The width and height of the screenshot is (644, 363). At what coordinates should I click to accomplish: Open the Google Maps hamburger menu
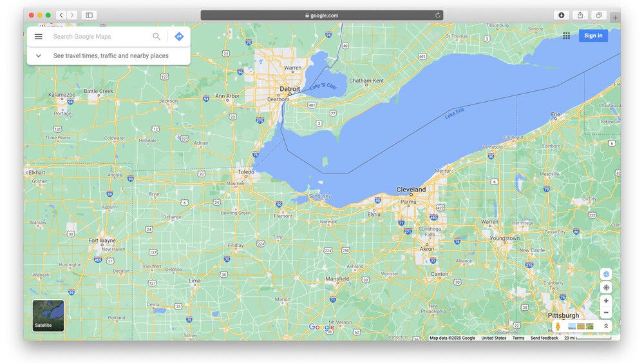click(38, 37)
